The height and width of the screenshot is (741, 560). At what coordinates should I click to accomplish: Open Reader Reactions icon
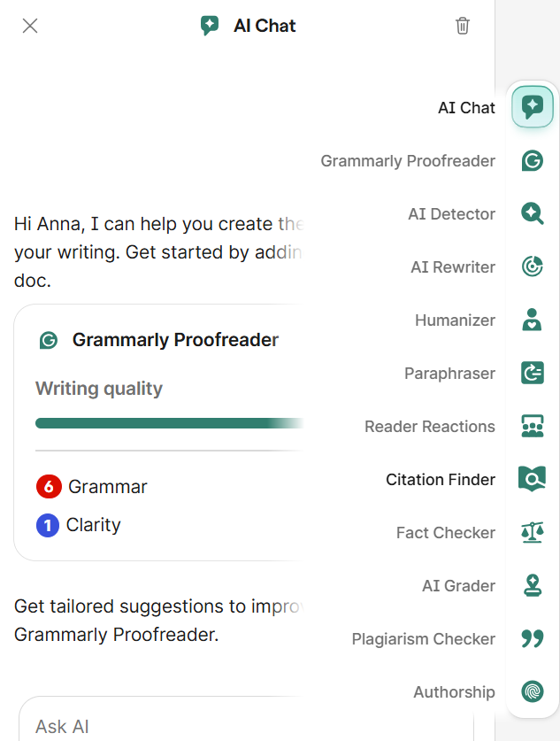point(532,427)
